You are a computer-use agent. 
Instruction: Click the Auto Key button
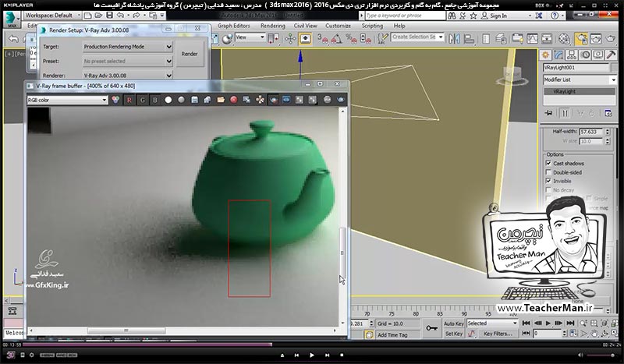(x=454, y=323)
